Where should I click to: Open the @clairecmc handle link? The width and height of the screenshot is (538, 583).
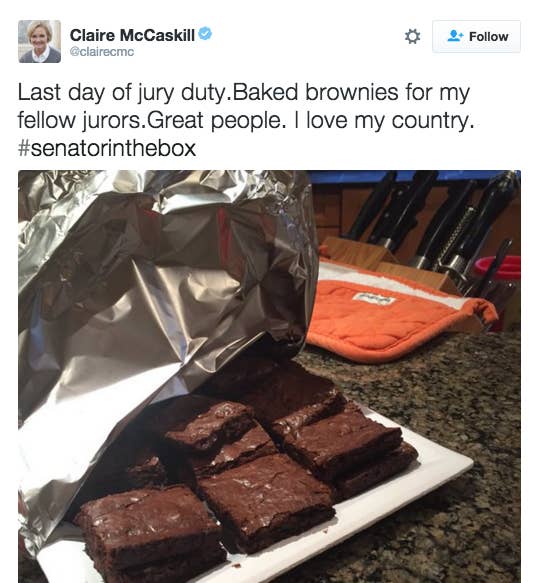coord(102,52)
